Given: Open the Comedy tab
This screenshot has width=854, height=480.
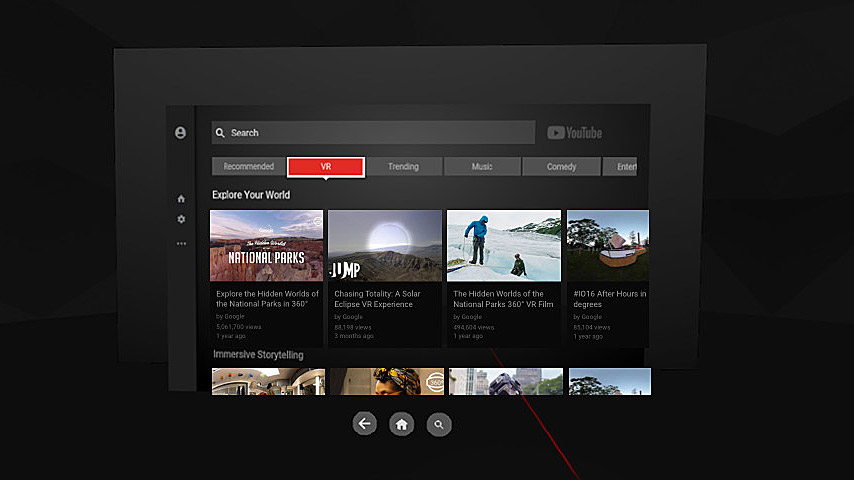Looking at the screenshot, I should [561, 167].
